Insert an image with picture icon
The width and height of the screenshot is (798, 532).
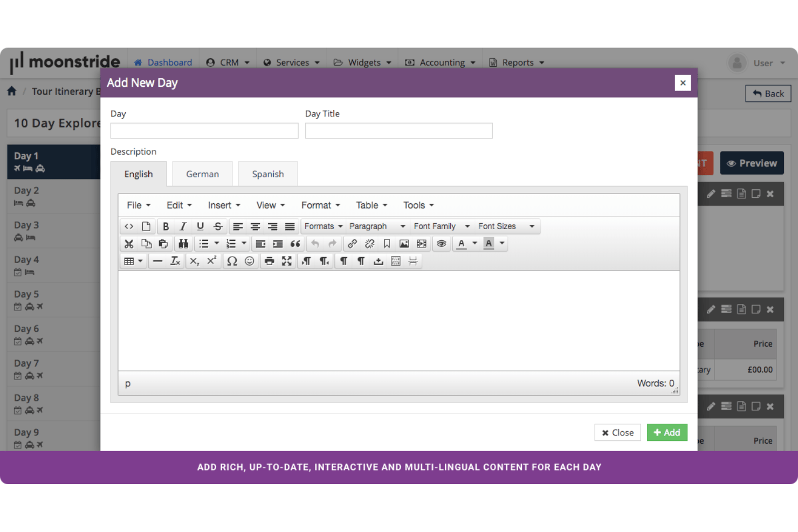(x=404, y=244)
